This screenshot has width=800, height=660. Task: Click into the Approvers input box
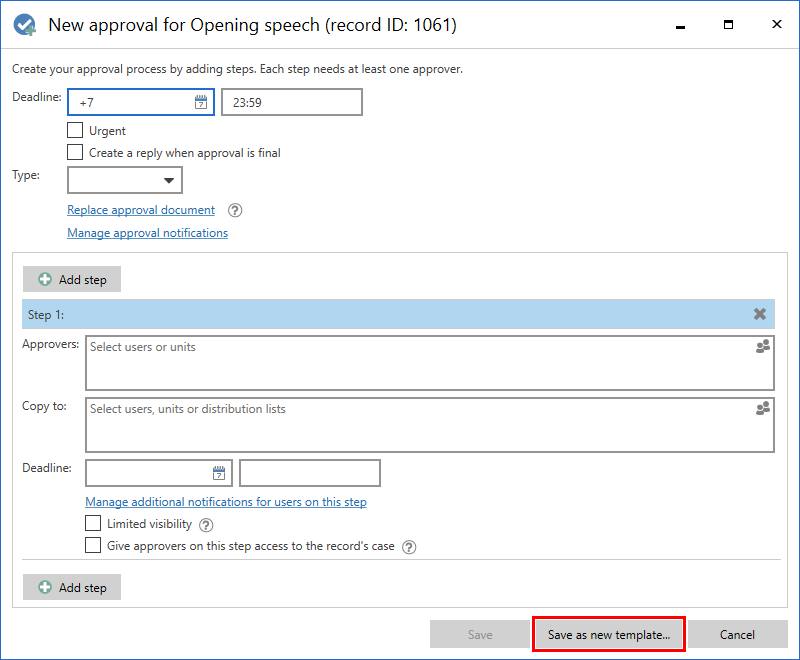point(430,363)
